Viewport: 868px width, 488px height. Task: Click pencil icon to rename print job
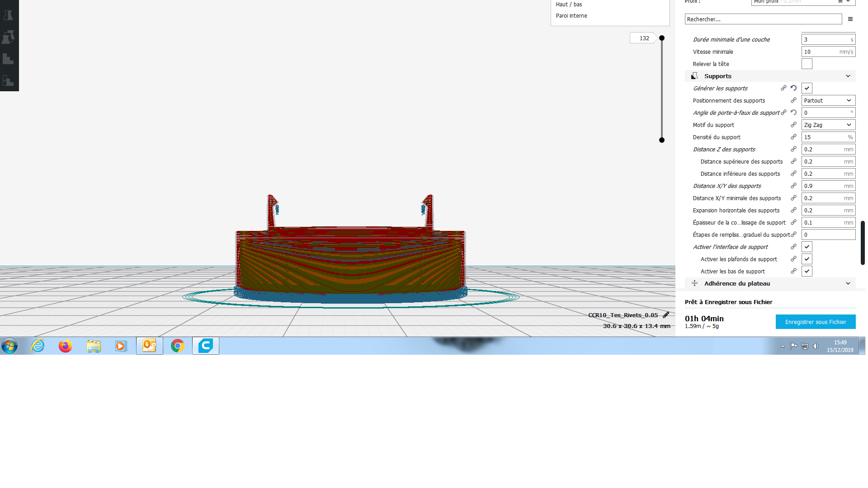pyautogui.click(x=666, y=315)
